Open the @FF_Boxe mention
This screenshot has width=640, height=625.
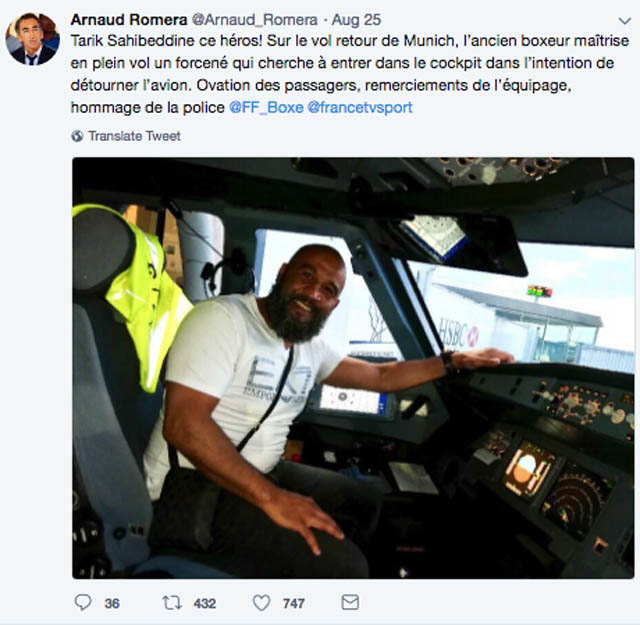tap(265, 107)
